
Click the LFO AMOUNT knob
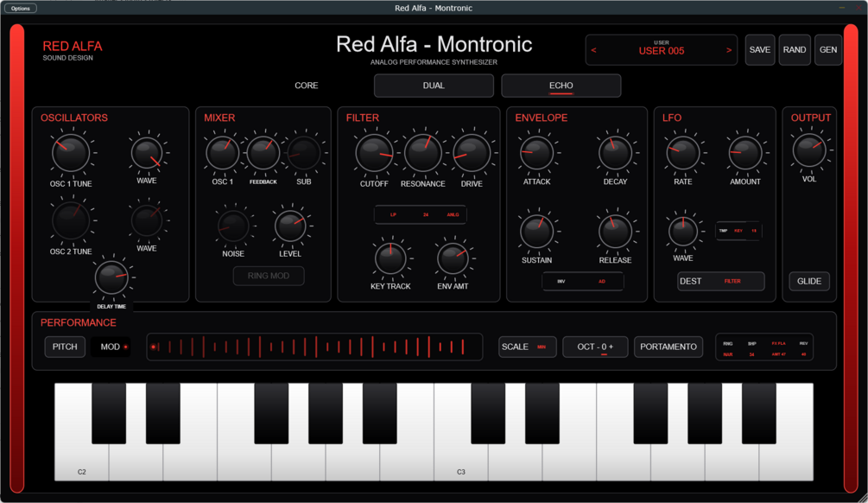click(x=745, y=153)
